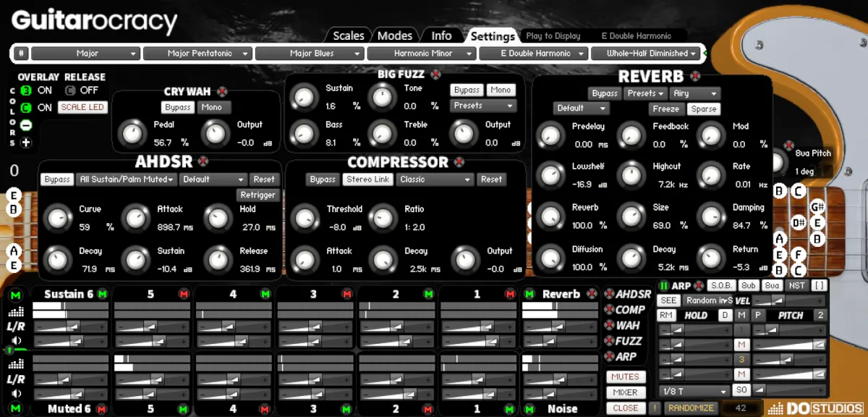Toggle mute M on Muted 6 channel

tap(102, 409)
